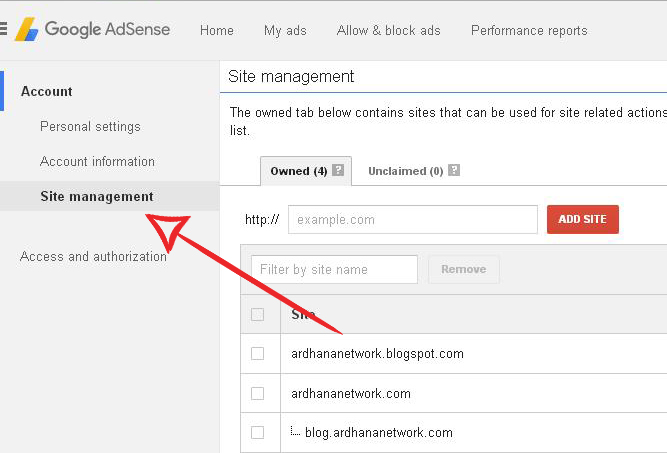The height and width of the screenshot is (453, 667).
Task: Open the hamburger navigation menu icon
Action: pyautogui.click(x=3, y=28)
